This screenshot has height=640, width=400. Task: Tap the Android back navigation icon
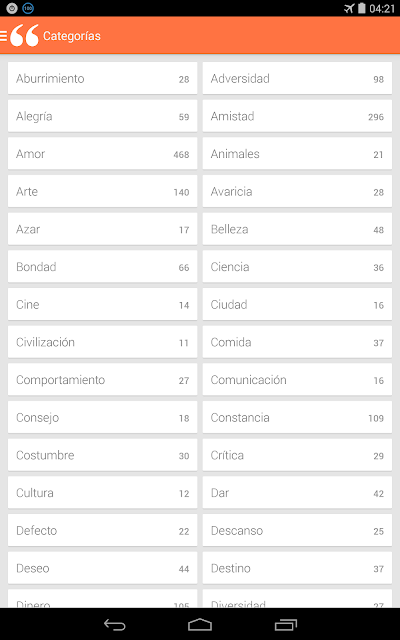coord(115,624)
